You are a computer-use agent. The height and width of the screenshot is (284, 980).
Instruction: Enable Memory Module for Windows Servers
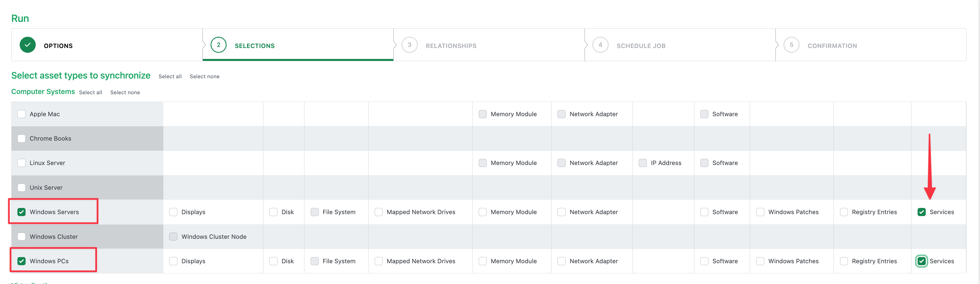coord(483,212)
